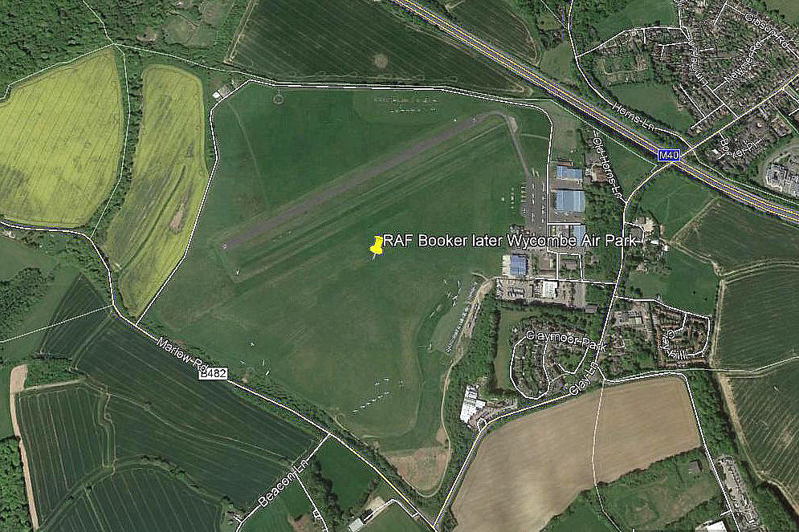Click the yellow pushpin placemark icon

click(x=377, y=246)
